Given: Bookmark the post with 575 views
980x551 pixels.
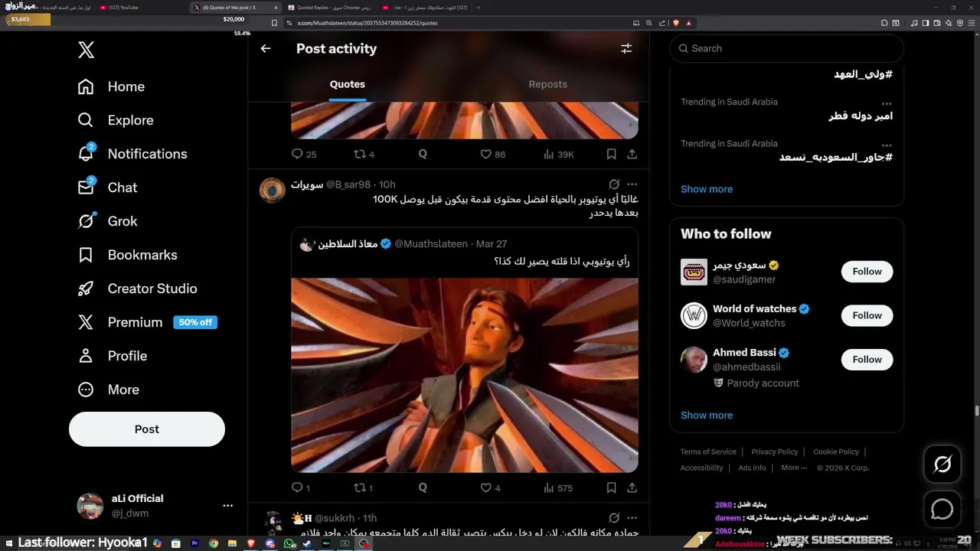Looking at the screenshot, I should (611, 487).
